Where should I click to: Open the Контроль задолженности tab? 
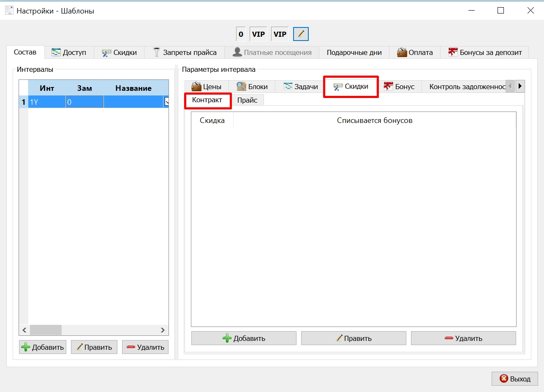point(464,87)
